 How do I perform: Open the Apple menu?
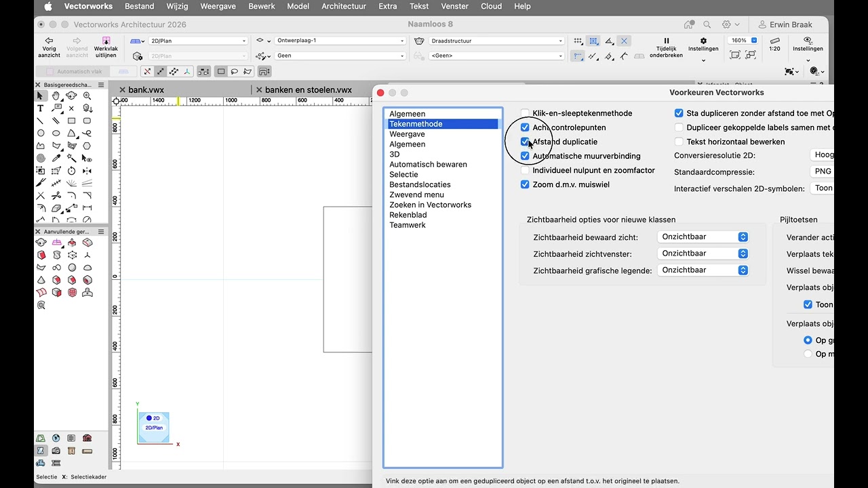pyautogui.click(x=48, y=6)
